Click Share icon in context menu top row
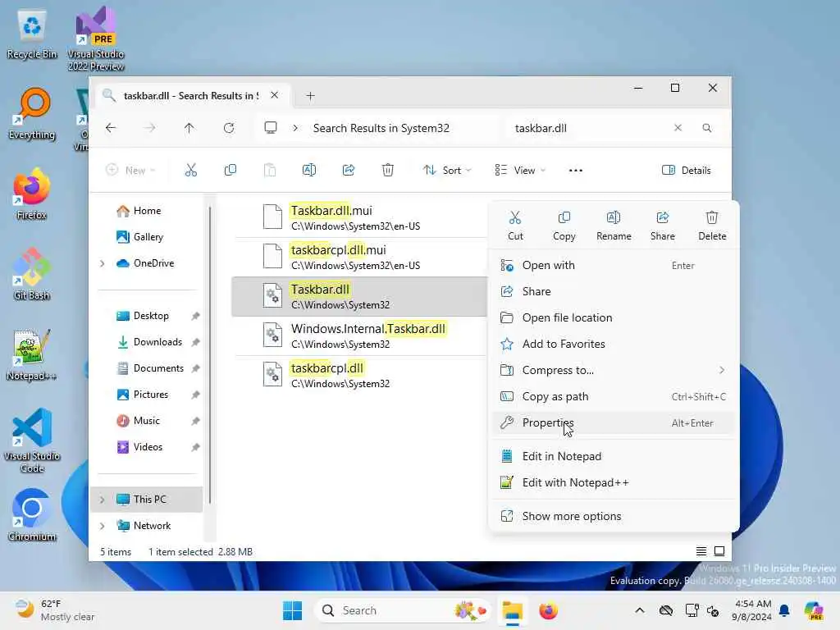The height and width of the screenshot is (630, 840). 663,226
